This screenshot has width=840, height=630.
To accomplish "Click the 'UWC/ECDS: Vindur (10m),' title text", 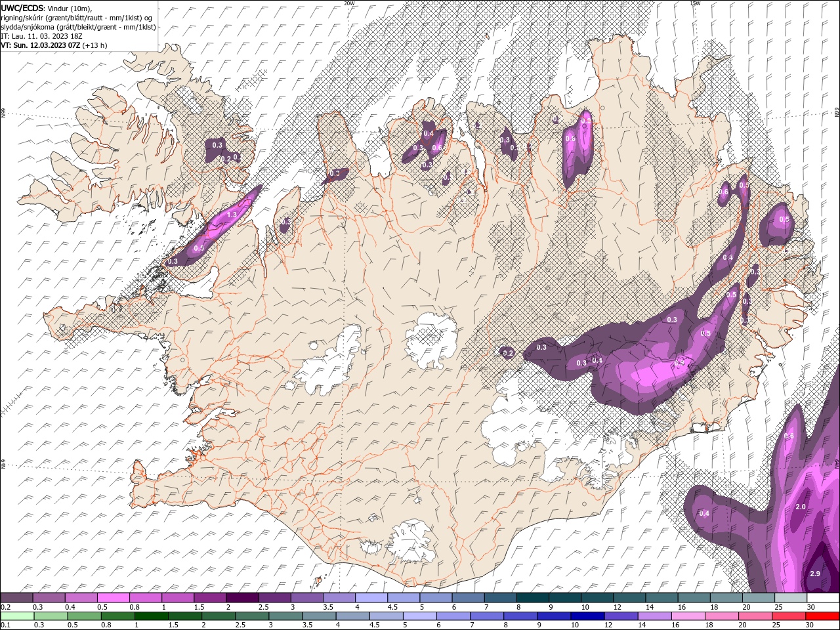I will tap(47, 8).
